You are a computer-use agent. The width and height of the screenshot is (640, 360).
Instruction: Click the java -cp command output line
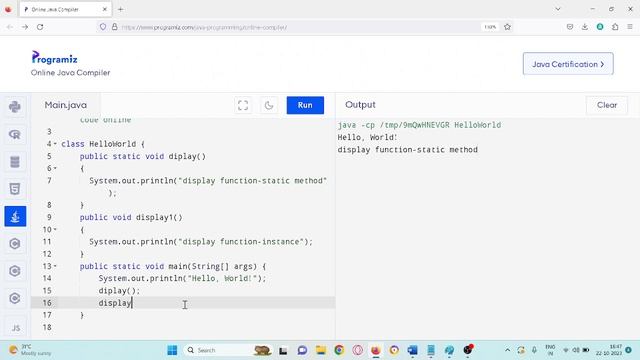point(419,125)
